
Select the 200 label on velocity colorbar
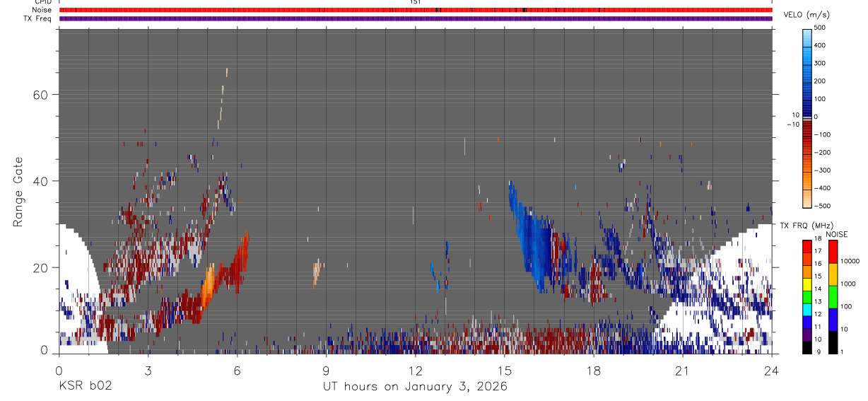coord(821,81)
